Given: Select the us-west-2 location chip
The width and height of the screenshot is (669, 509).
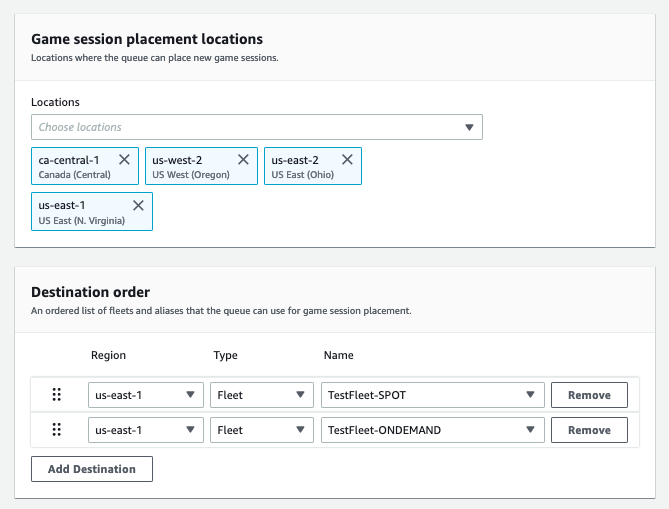Looking at the screenshot, I should (190, 166).
